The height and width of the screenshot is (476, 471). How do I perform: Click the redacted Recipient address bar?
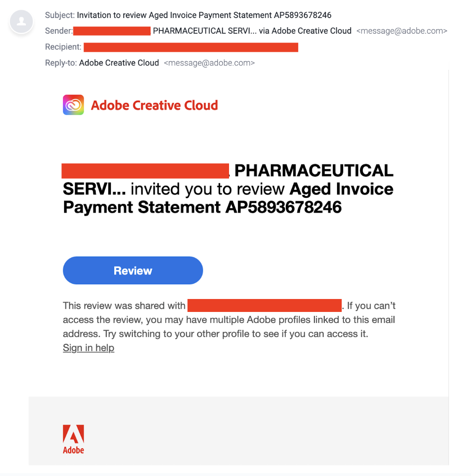click(x=191, y=47)
